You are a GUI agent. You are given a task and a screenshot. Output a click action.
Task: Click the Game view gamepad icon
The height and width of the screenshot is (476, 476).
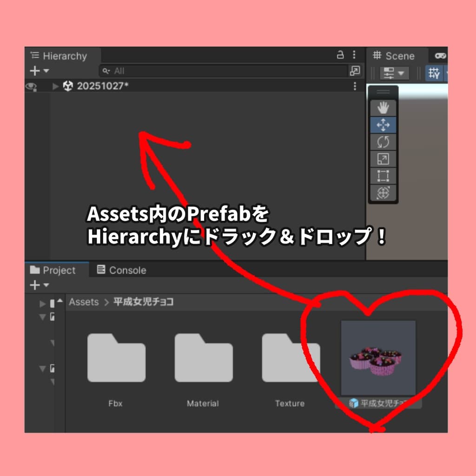click(x=442, y=56)
